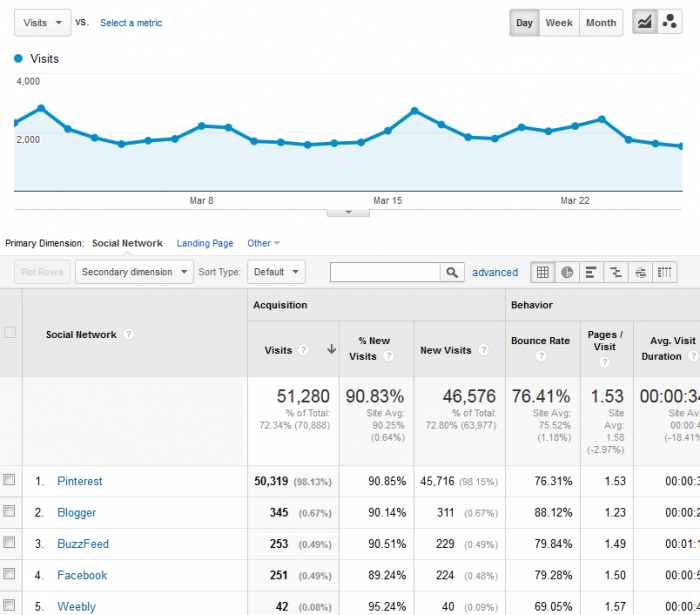Switch the graph to Week
700x615 pixels.
click(x=559, y=23)
